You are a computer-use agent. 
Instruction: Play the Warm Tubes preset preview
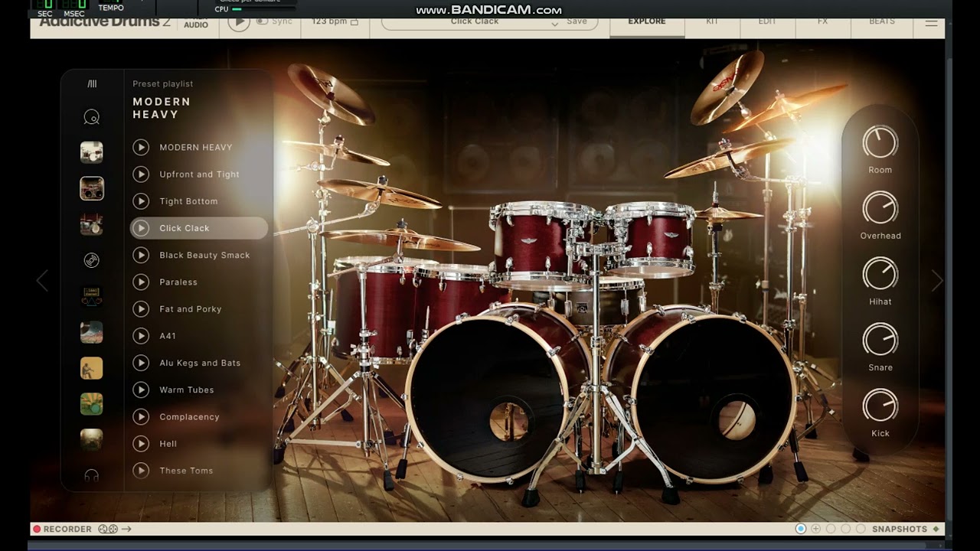(x=141, y=390)
